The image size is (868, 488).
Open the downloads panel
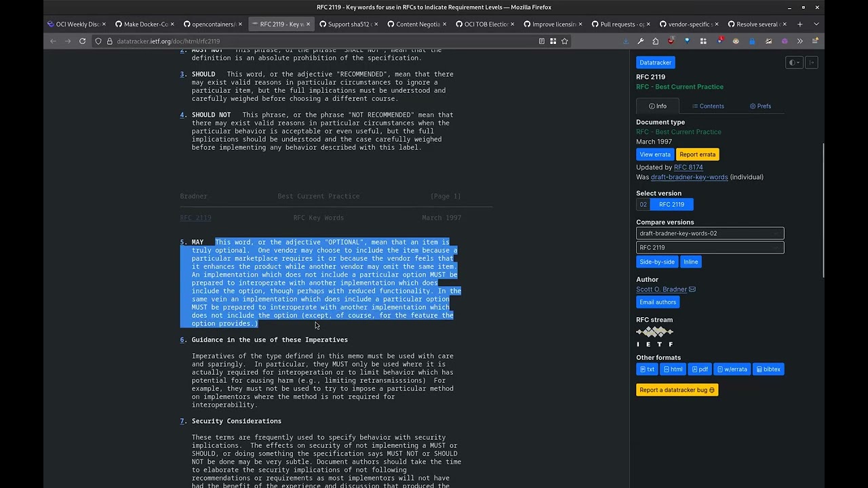coord(626,41)
